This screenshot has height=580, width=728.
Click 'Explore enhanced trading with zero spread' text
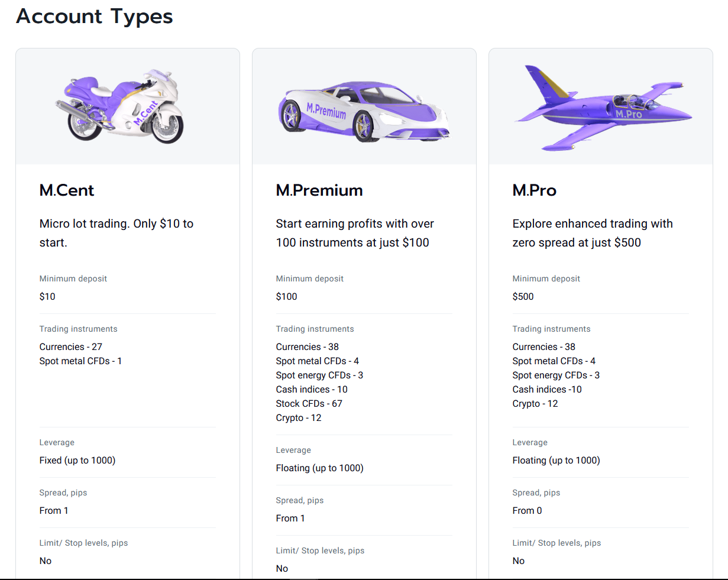[x=593, y=233]
